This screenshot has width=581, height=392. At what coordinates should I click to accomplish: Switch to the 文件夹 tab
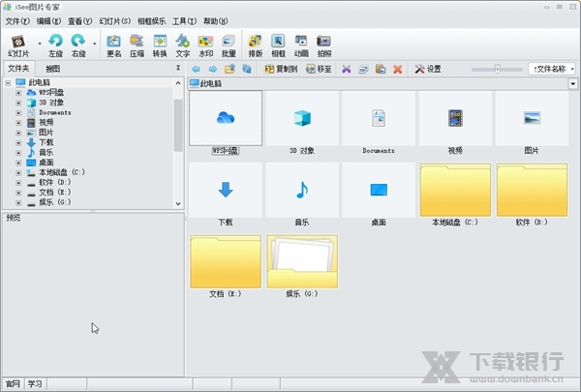[18, 69]
